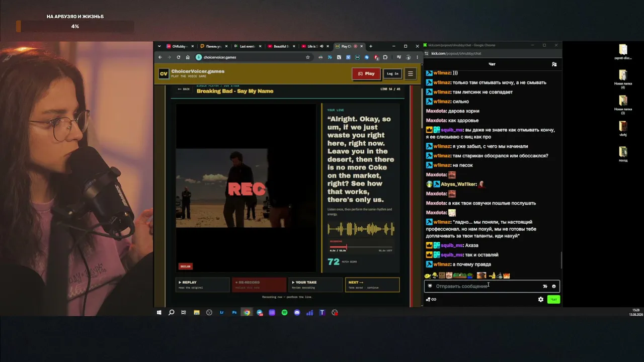Click the browser forward arrow
644x362 pixels.
click(169, 57)
